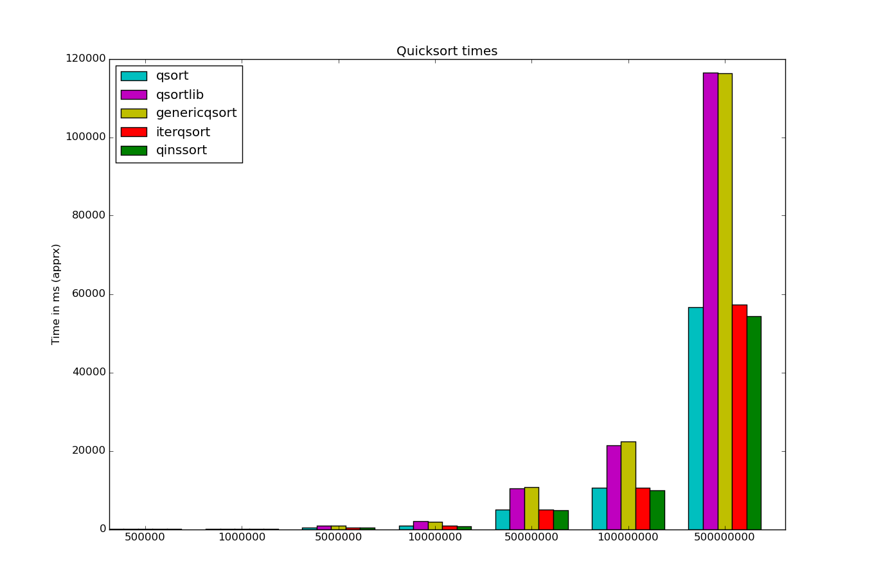Click the chart title 'Quicksort times'
This screenshot has height=588, width=872.
tap(447, 51)
